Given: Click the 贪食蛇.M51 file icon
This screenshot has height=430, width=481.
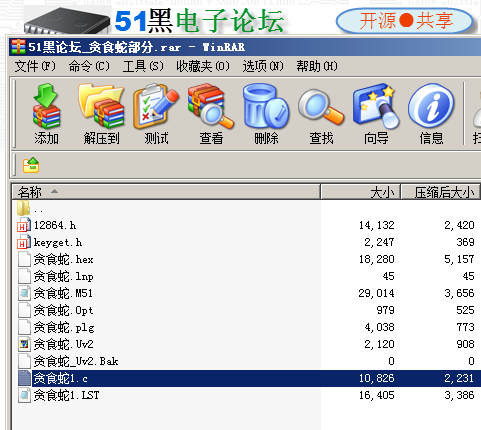Looking at the screenshot, I should (x=24, y=293).
